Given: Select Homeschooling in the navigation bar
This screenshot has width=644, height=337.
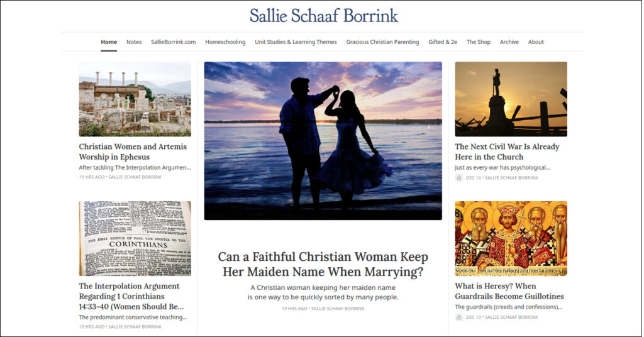Looking at the screenshot, I should [x=225, y=42].
